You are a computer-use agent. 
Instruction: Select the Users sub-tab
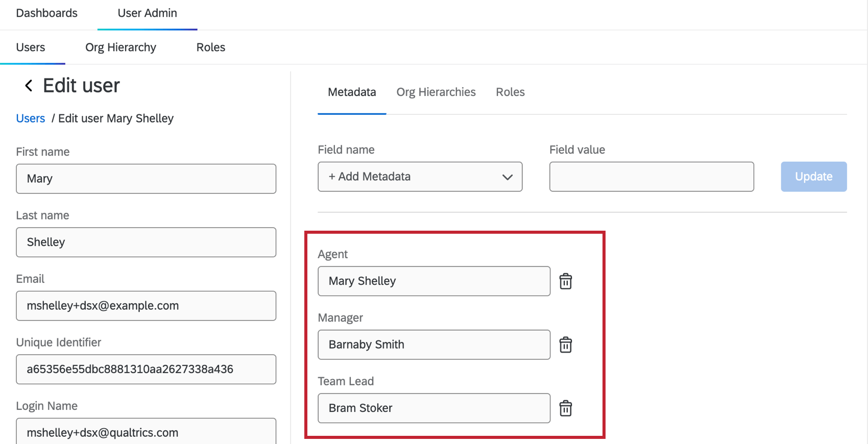point(31,47)
